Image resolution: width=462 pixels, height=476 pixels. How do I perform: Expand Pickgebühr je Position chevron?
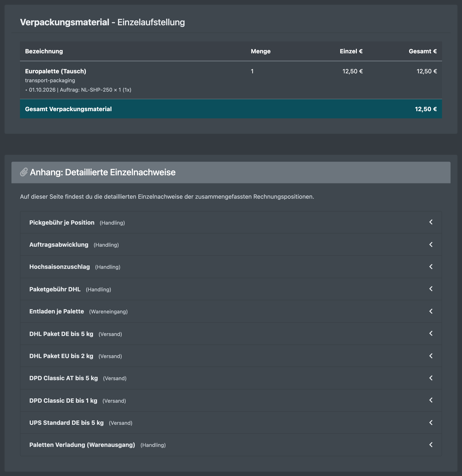pyautogui.click(x=431, y=222)
